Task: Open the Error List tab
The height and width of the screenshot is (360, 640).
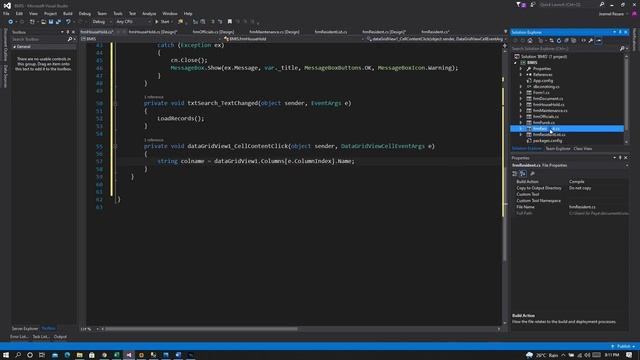Action: coord(19,337)
